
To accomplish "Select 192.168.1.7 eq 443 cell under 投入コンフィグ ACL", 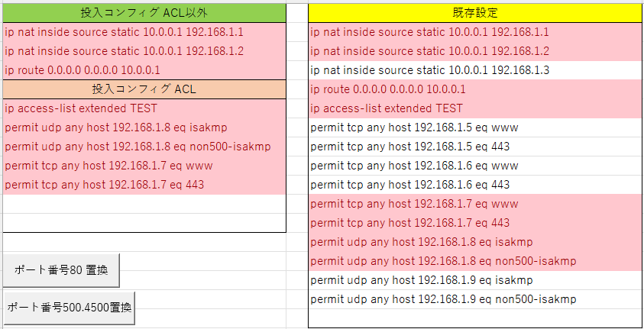I will tap(144, 185).
